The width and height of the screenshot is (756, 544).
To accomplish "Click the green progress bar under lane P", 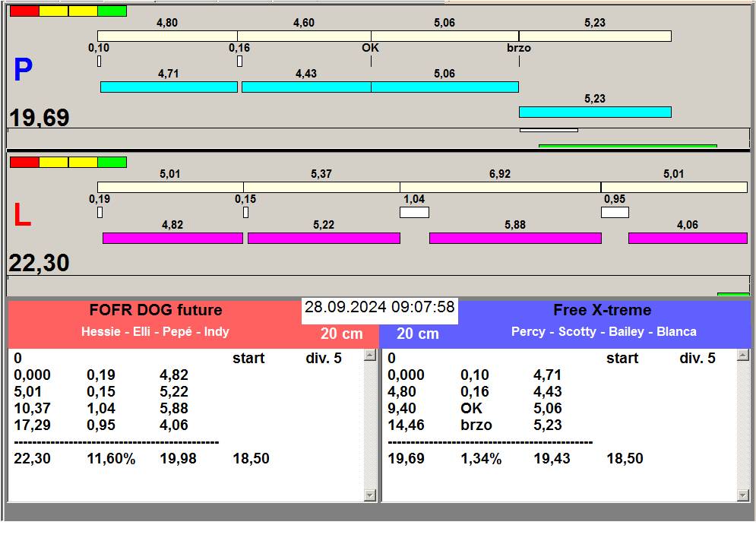I will 628,146.
